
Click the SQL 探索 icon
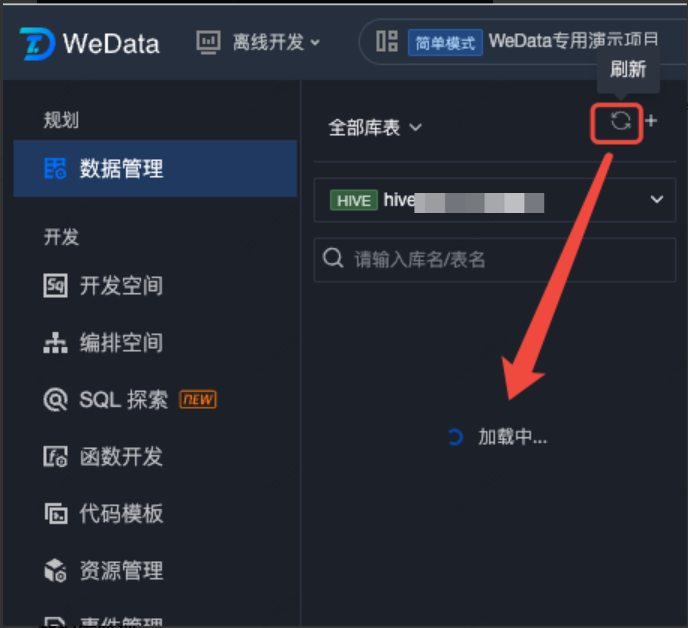click(x=55, y=400)
